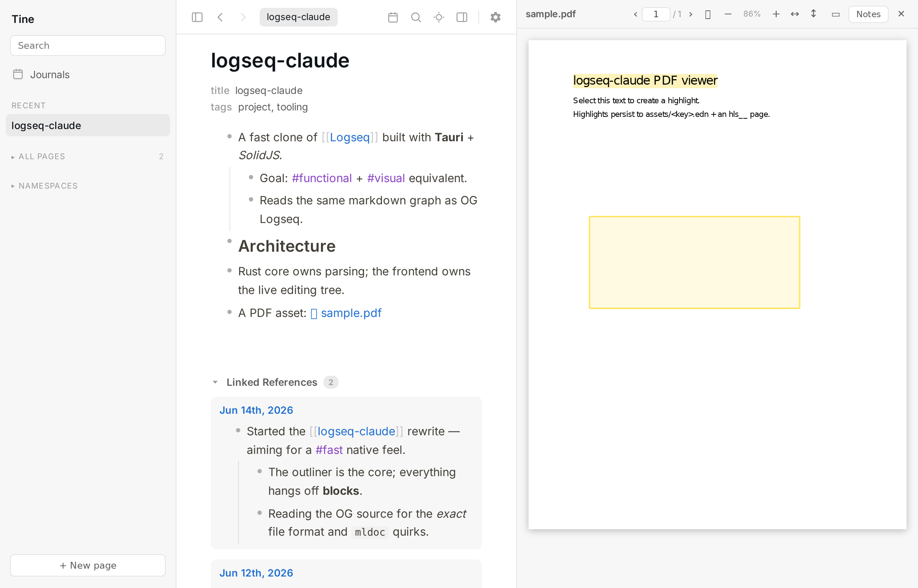This screenshot has height=588, width=918.
Task: Toggle the right sidebar panel icon
Action: click(462, 17)
